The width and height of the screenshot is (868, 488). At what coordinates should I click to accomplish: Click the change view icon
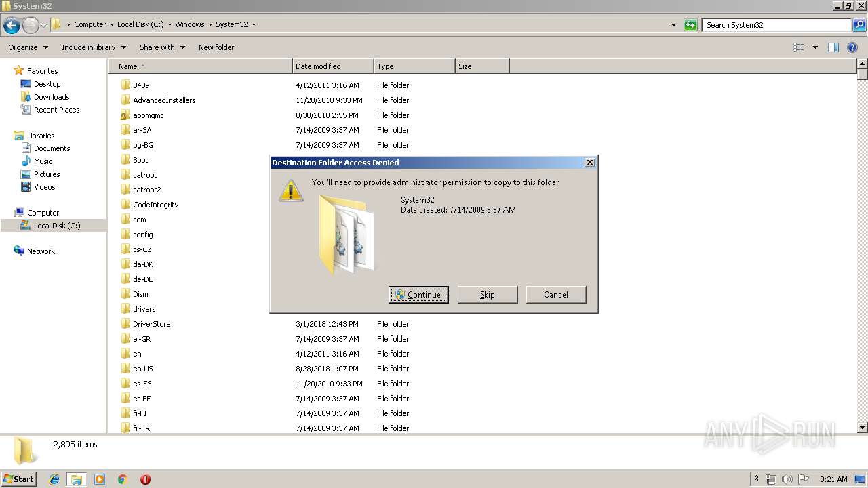tap(799, 47)
